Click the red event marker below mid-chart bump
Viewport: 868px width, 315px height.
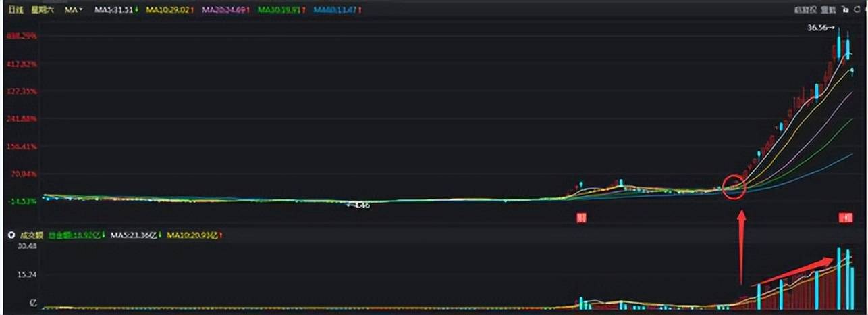[x=579, y=218]
